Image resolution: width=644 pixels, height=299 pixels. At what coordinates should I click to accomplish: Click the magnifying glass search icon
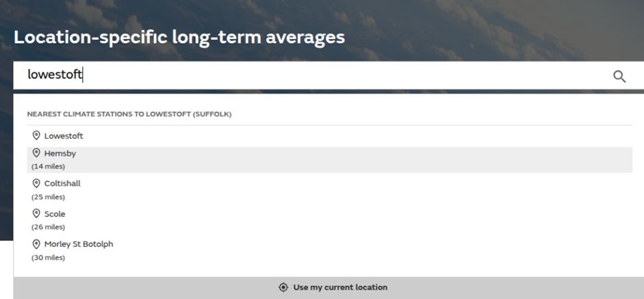(x=619, y=76)
